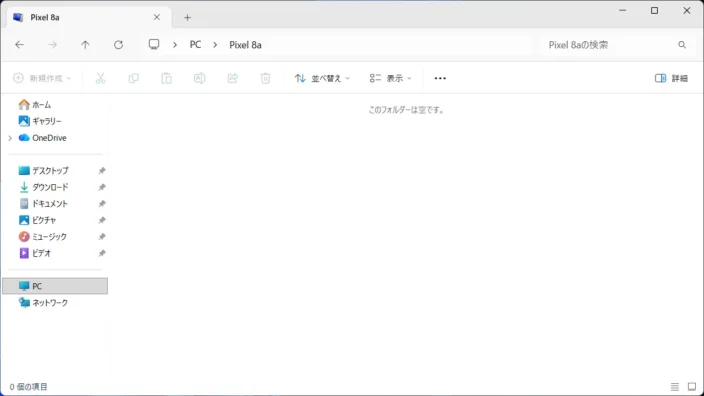Expand chevron between PC and Pixel 8a
The height and width of the screenshot is (396, 704).
point(215,45)
